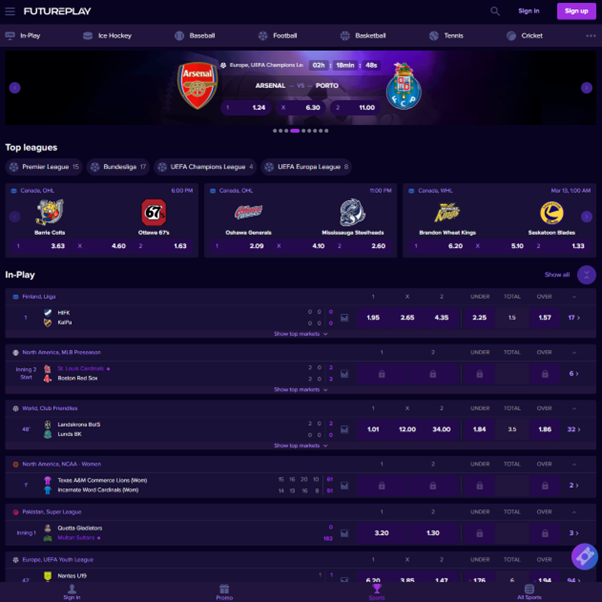Expand Show top markets under HIFK match

click(301, 334)
